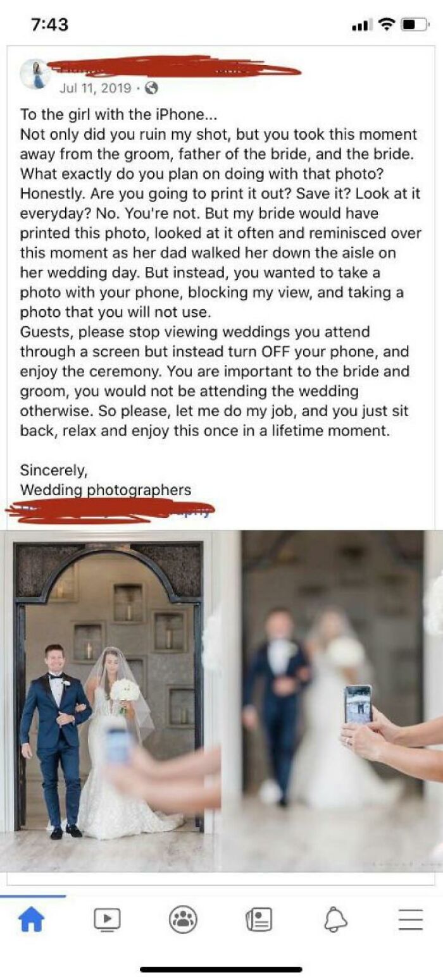Tap the public globe privacy icon

tap(151, 89)
